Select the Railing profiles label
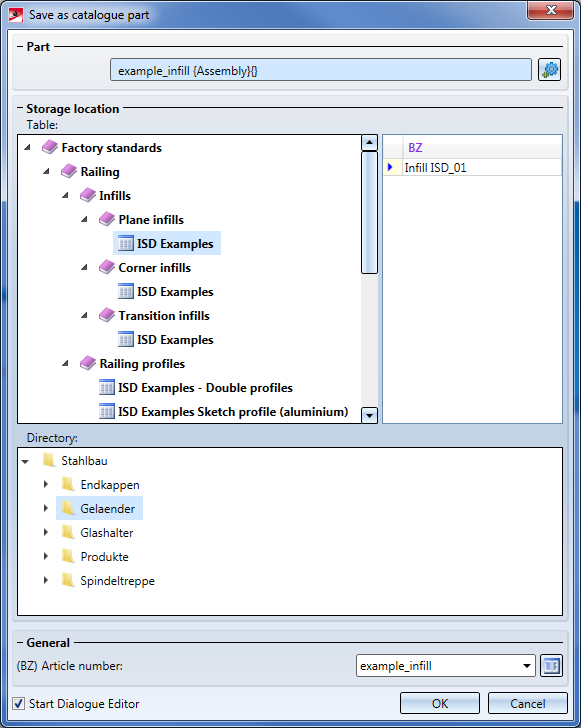The height and width of the screenshot is (728, 581). (x=142, y=364)
